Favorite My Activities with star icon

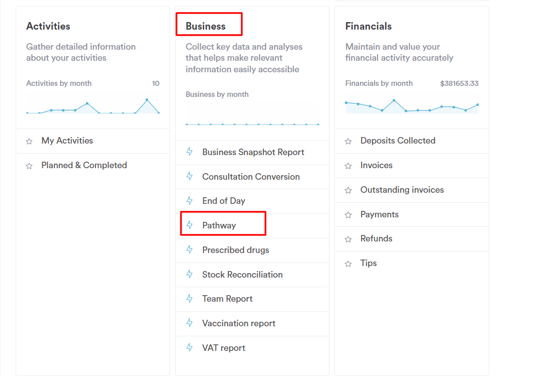point(29,141)
